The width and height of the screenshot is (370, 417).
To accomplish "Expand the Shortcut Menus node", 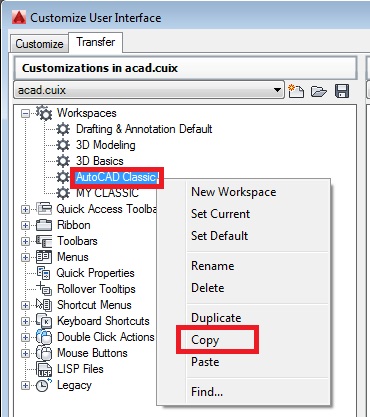I will [x=25, y=305].
